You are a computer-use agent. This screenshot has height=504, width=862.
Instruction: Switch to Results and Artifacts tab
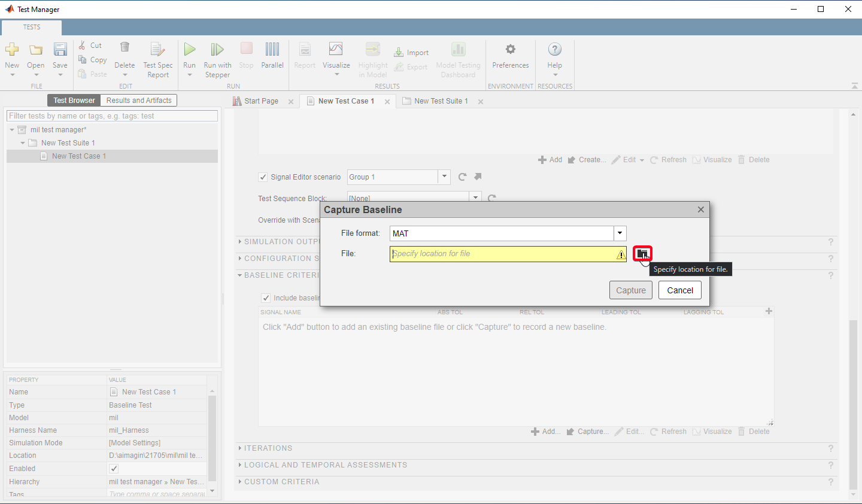139,101
